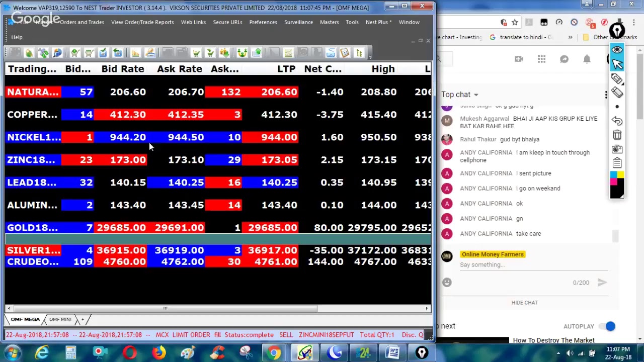This screenshot has width=644, height=362.
Task: Click the Say something chat input field
Action: (533, 265)
